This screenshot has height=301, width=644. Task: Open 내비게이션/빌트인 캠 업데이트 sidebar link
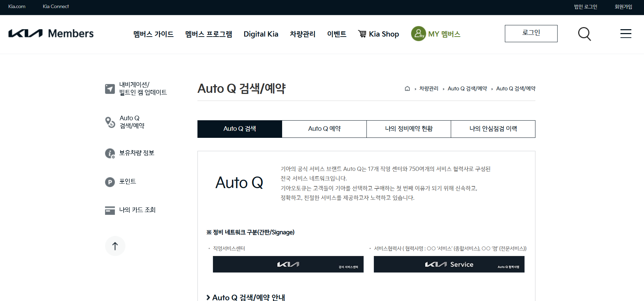(x=143, y=89)
